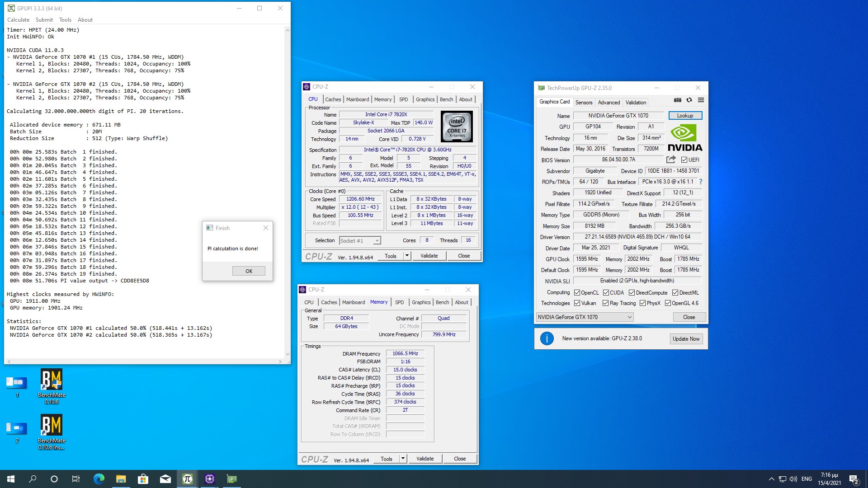Open Mainboard tab in CPU-Z CPU window

click(x=358, y=99)
